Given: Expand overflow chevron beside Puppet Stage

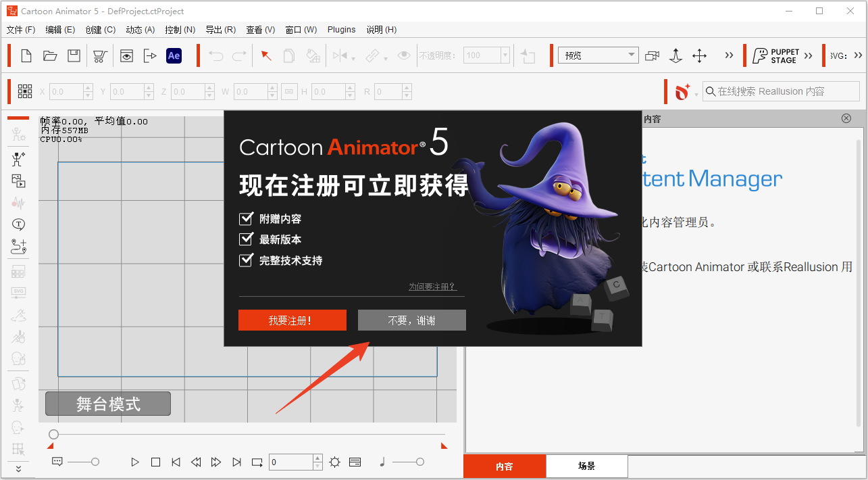Looking at the screenshot, I should pyautogui.click(x=809, y=55).
